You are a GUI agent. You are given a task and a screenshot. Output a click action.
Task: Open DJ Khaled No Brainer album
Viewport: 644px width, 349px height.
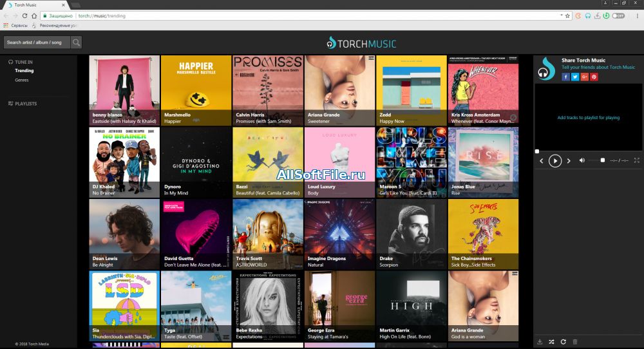[124, 162]
